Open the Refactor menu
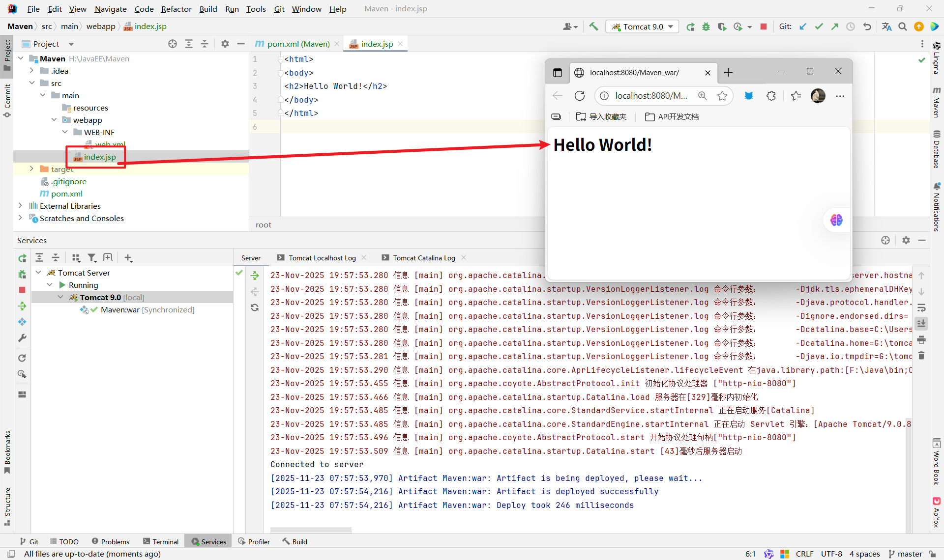944x560 pixels. coord(176,9)
